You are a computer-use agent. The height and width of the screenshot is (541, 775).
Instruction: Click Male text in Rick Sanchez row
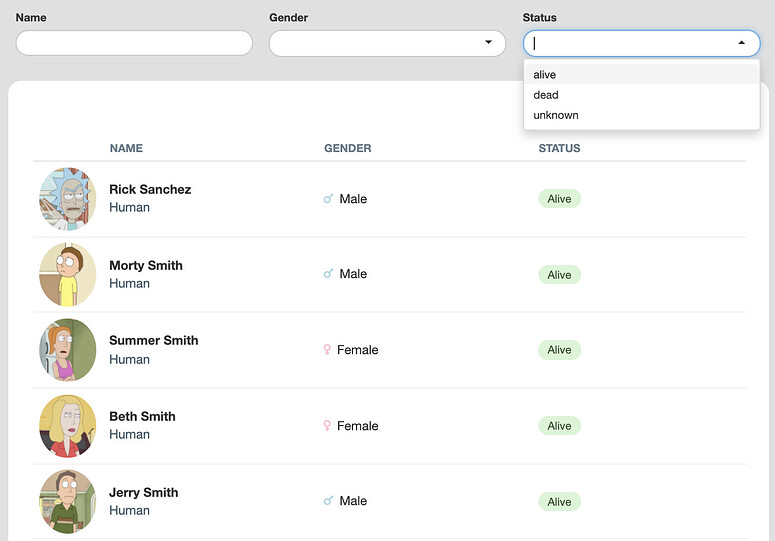pyautogui.click(x=353, y=199)
